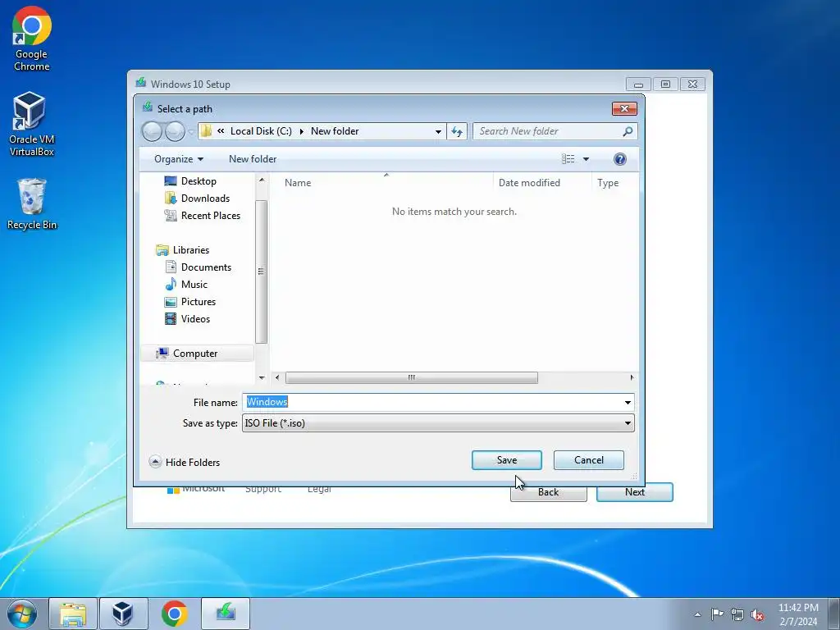Select Recent Places in the navigation pane
Viewport: 840px width, 630px height.
(x=211, y=216)
